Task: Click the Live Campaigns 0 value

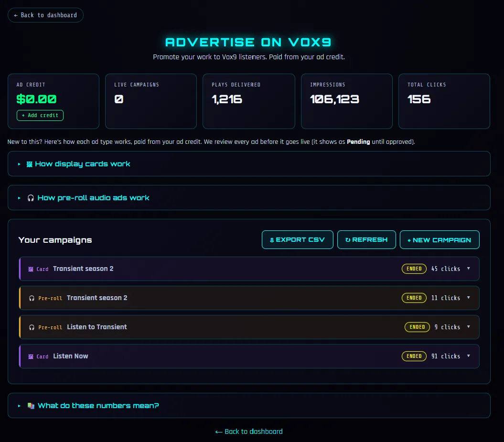Action: pos(118,99)
